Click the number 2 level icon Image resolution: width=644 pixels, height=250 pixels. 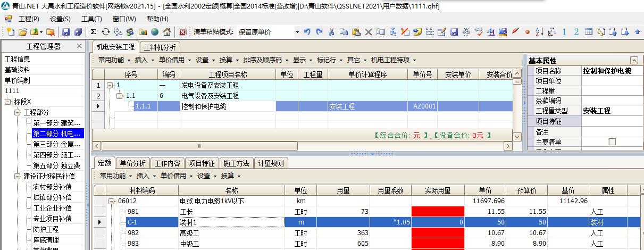click(x=576, y=32)
